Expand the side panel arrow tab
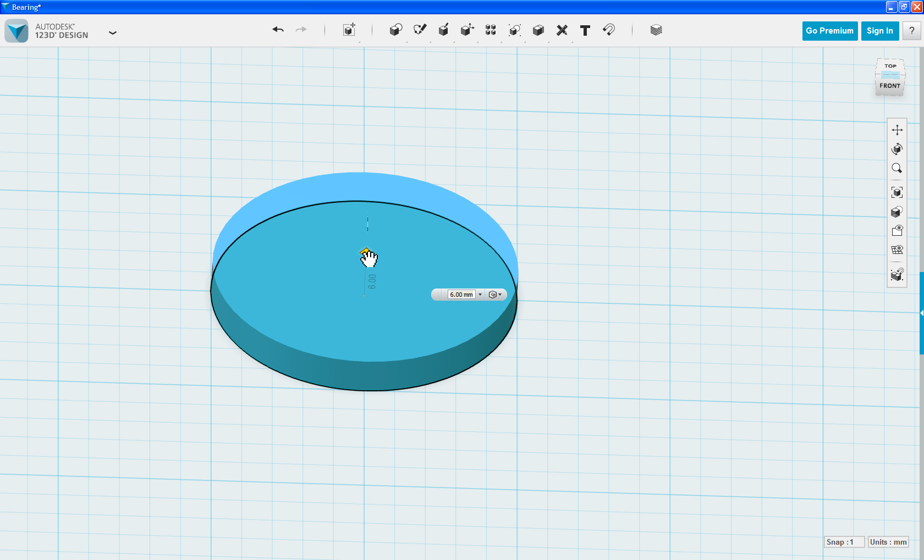Viewport: 924px width, 560px height. pyautogui.click(x=922, y=313)
